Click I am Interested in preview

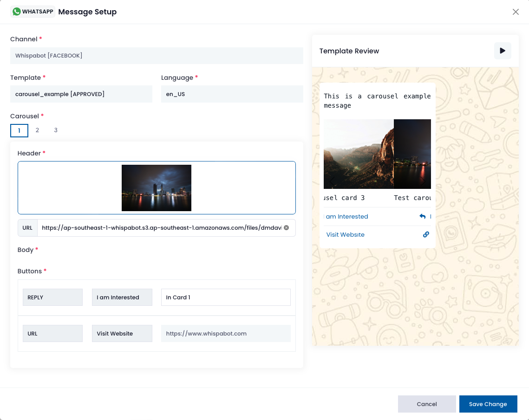pyautogui.click(x=346, y=216)
